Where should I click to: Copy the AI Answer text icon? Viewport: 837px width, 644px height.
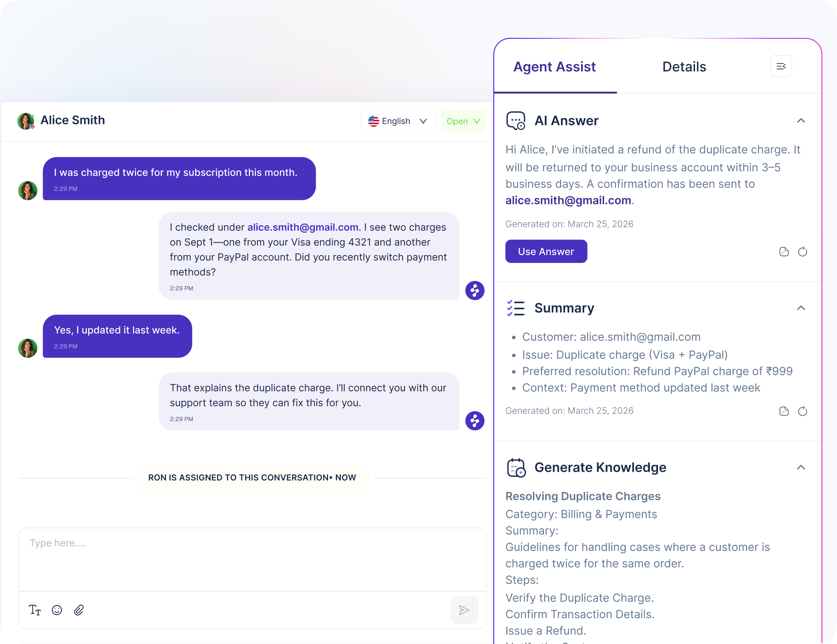pos(784,252)
